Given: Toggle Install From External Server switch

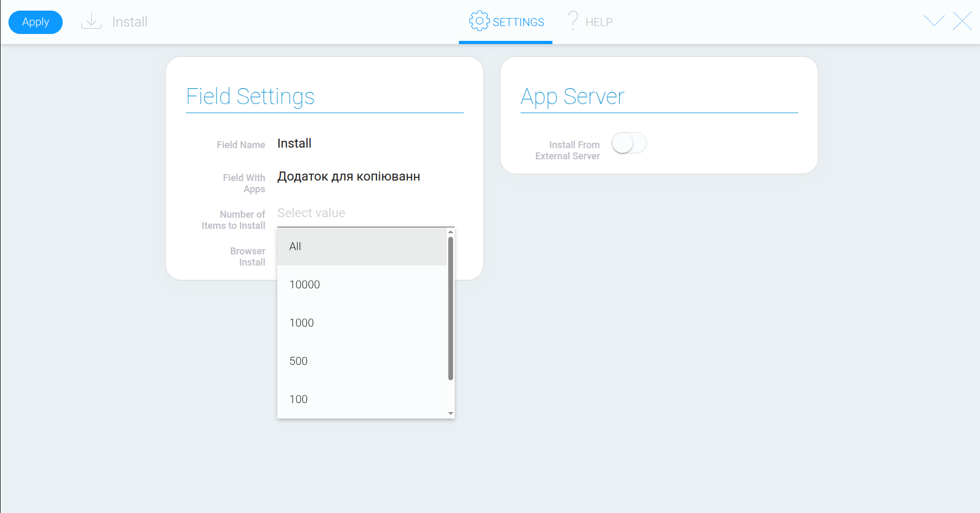Looking at the screenshot, I should (629, 143).
